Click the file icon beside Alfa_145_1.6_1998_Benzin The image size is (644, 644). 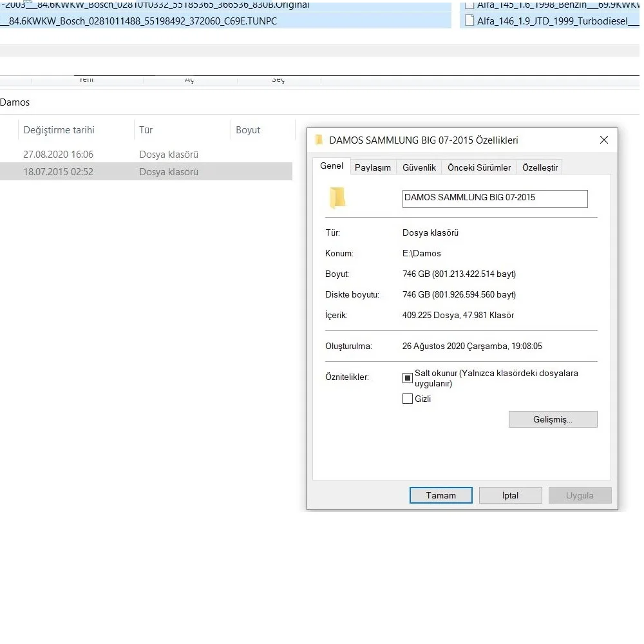click(x=469, y=5)
